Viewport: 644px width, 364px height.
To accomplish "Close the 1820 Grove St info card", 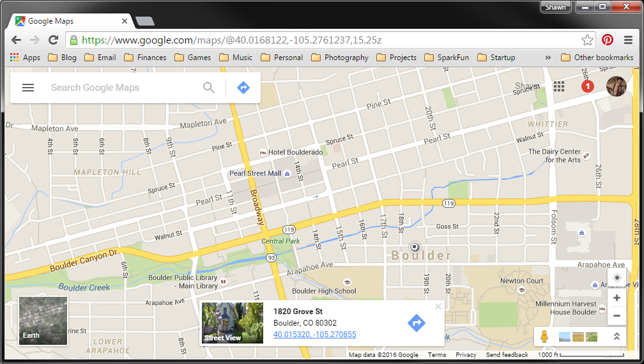I will 438,306.
